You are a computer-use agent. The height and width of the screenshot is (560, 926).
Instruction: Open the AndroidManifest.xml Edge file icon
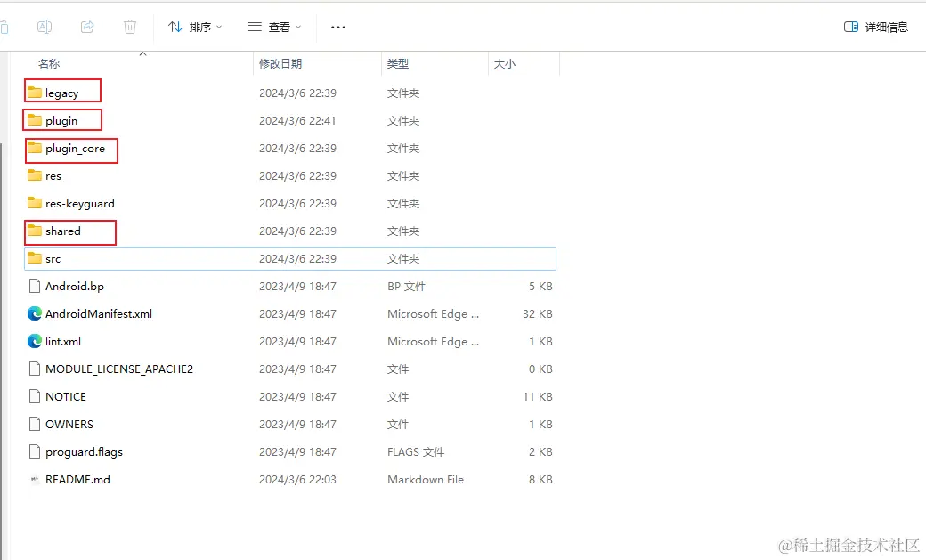click(x=35, y=313)
